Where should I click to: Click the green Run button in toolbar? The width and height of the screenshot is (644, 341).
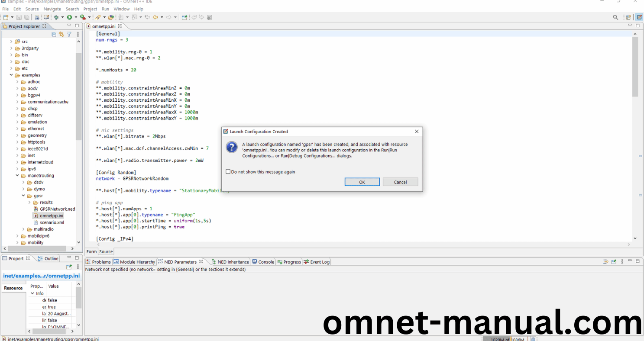(69, 17)
